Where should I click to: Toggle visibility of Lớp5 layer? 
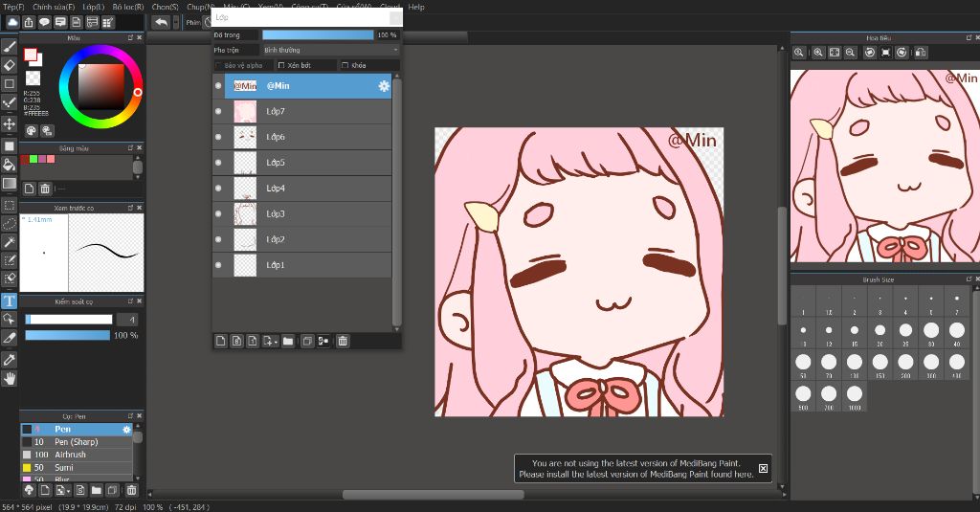[218, 163]
